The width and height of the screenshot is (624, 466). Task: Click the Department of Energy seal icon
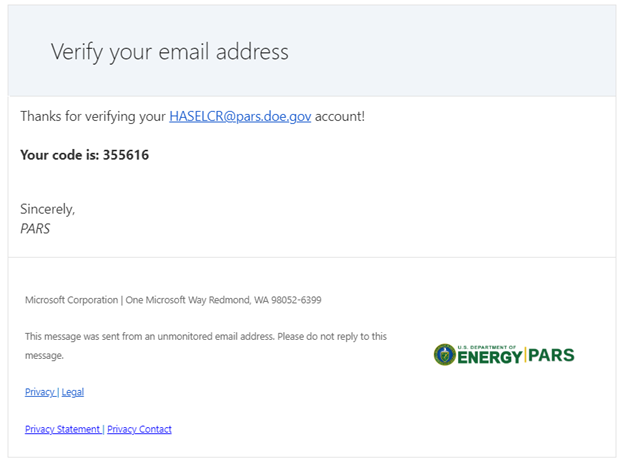[444, 355]
